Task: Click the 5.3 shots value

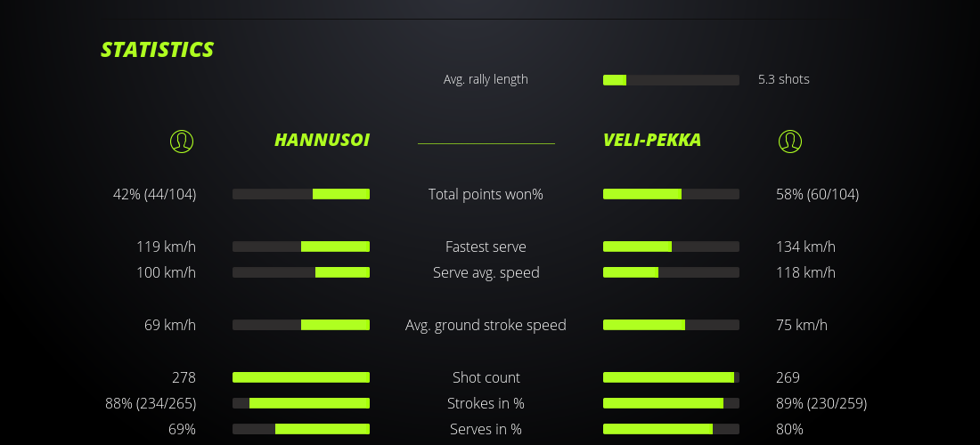Action: [x=783, y=79]
